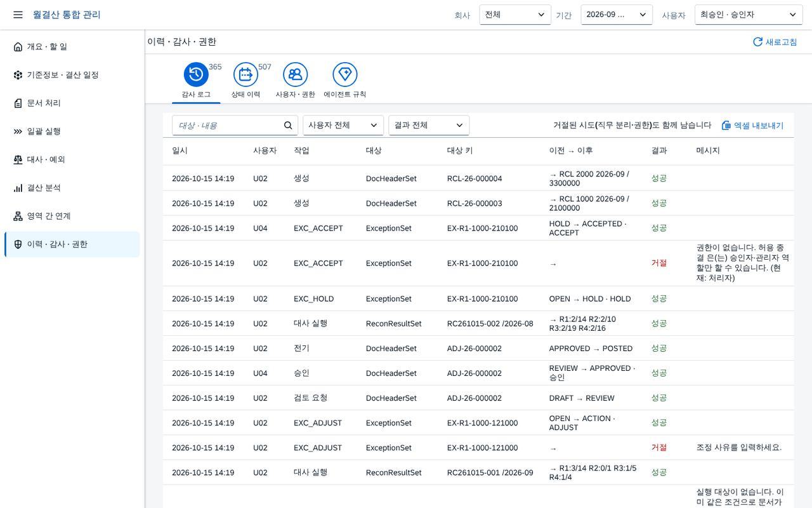Click the 일괄 실행 arrows icon
812x508 pixels.
click(18, 131)
